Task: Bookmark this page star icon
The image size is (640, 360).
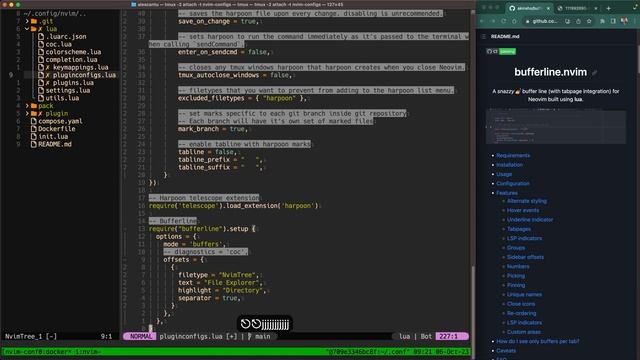Action: (x=589, y=21)
